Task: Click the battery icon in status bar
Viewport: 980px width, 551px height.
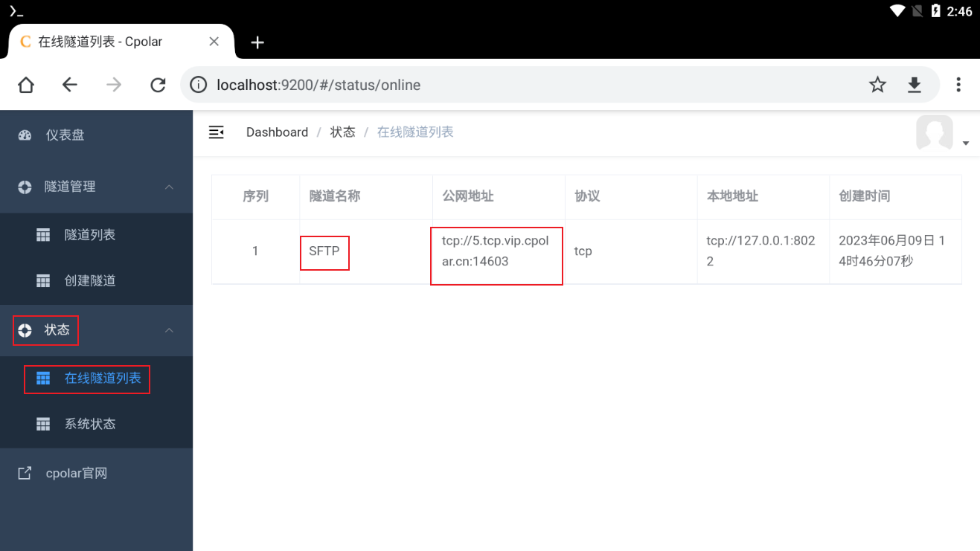Action: [936, 11]
